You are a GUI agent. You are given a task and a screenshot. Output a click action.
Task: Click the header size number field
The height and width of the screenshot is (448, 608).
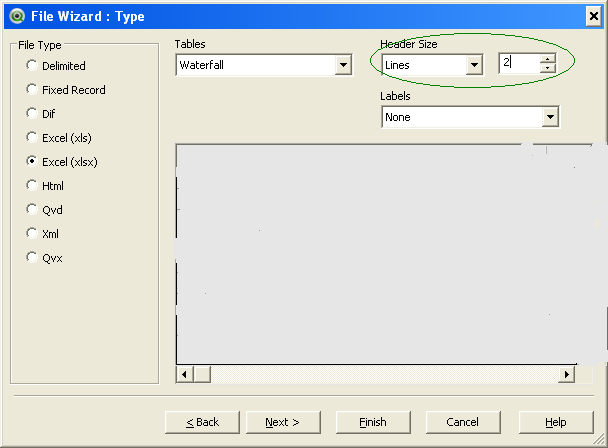point(520,63)
